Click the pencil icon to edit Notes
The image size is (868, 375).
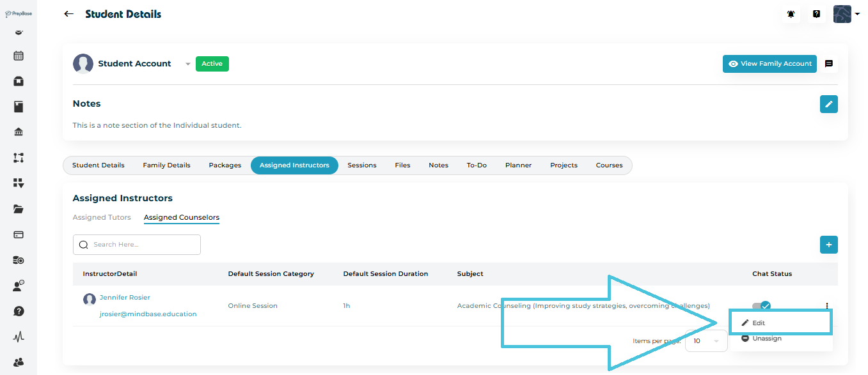828,104
